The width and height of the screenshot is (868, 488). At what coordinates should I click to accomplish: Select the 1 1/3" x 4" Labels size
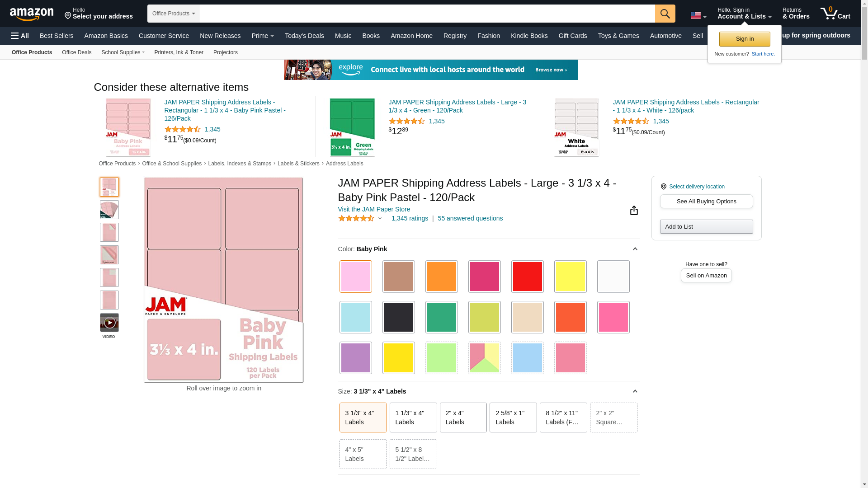point(413,418)
